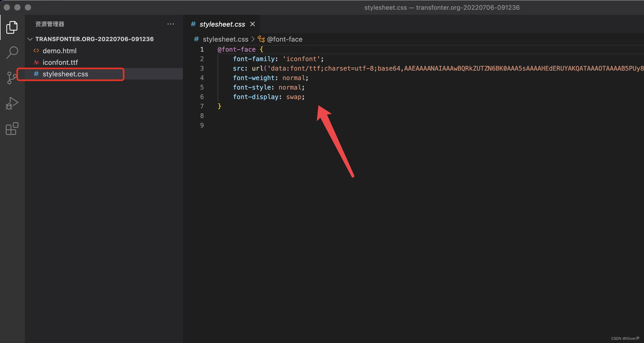
Task: Click the font-style property on line 5
Action: [252, 87]
